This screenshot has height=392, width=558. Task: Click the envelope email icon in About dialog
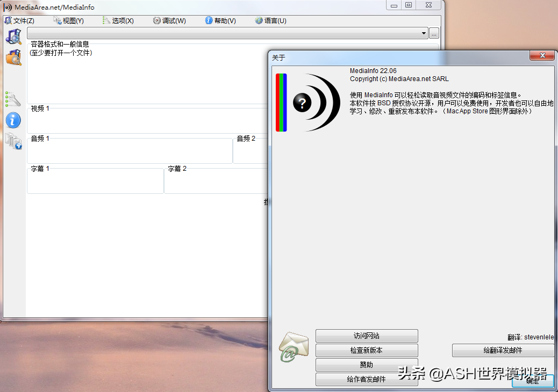tap(294, 347)
